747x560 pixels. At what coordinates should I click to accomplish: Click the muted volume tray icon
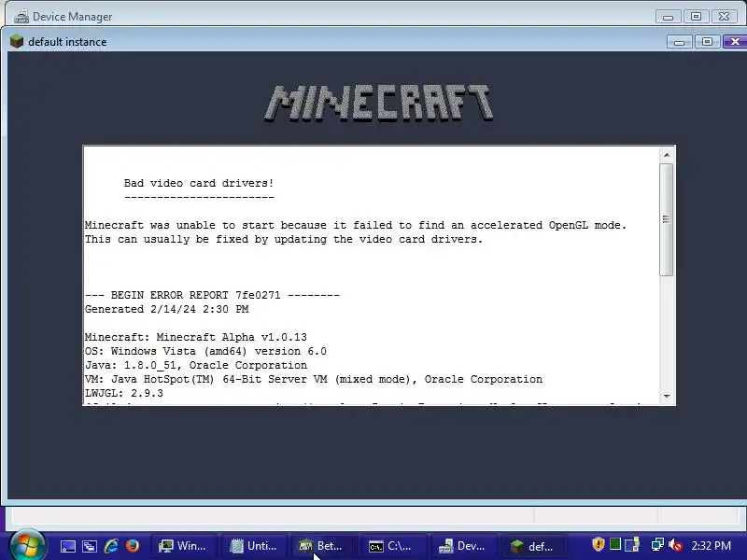point(675,544)
